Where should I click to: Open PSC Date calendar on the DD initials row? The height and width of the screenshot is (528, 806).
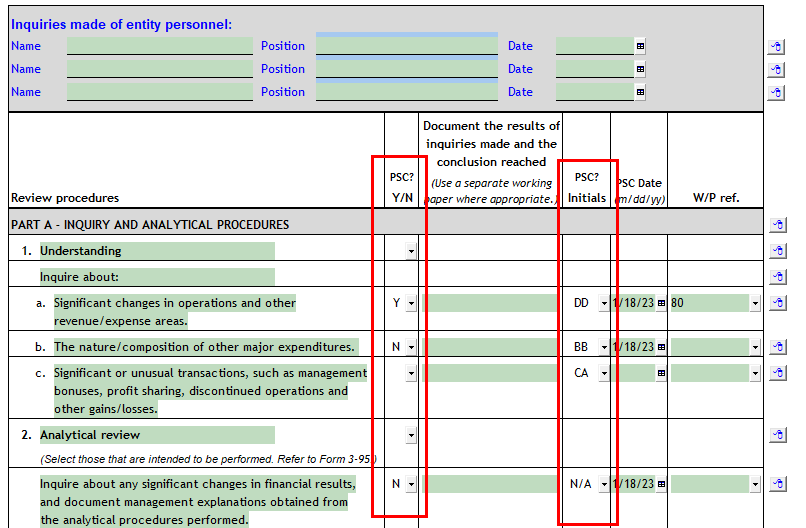[x=662, y=303]
